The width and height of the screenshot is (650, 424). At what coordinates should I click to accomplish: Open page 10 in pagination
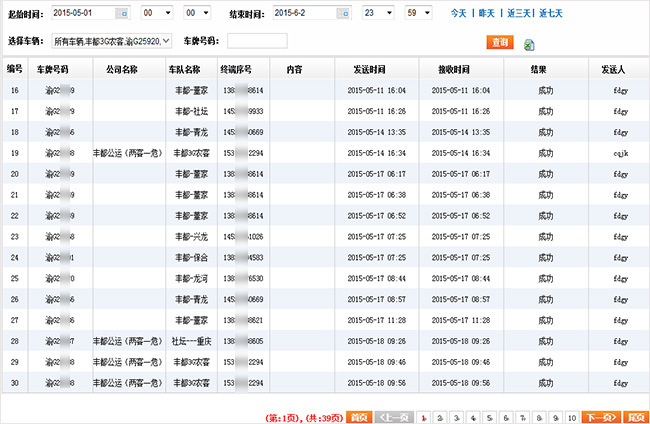pyautogui.click(x=572, y=418)
